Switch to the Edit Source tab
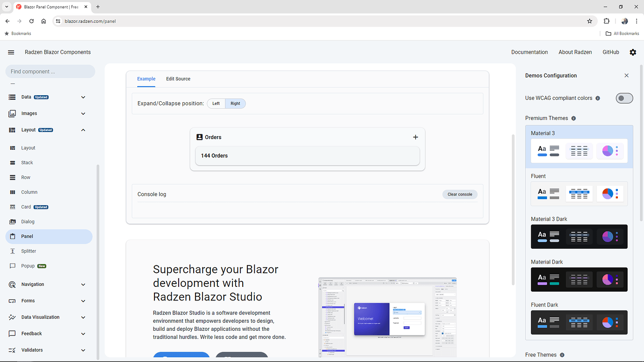The image size is (644, 362). pyautogui.click(x=178, y=78)
